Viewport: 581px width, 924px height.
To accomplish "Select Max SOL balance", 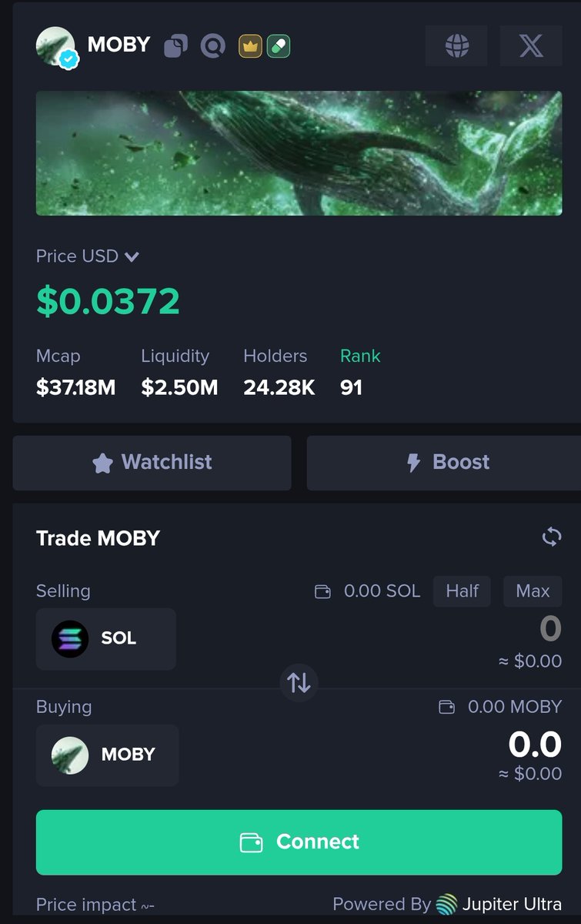I will point(533,591).
